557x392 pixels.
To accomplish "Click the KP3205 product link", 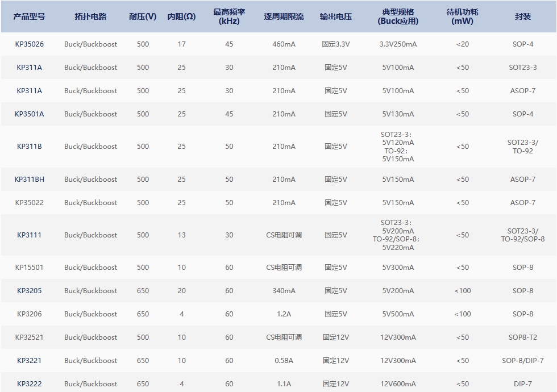I will click(29, 290).
